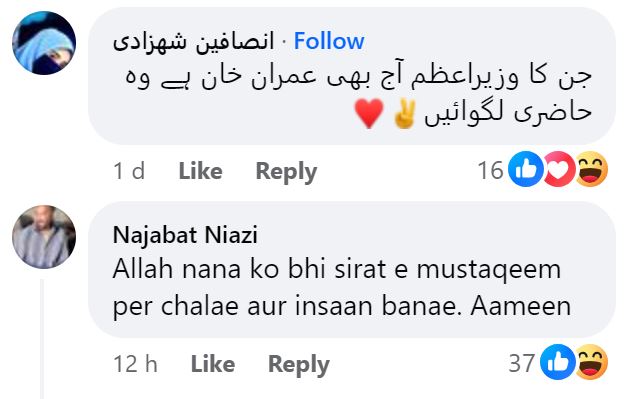The image size is (625, 399).
Task: Click the thumbs-up reaction icon on Najabat's comment
Action: click(558, 362)
